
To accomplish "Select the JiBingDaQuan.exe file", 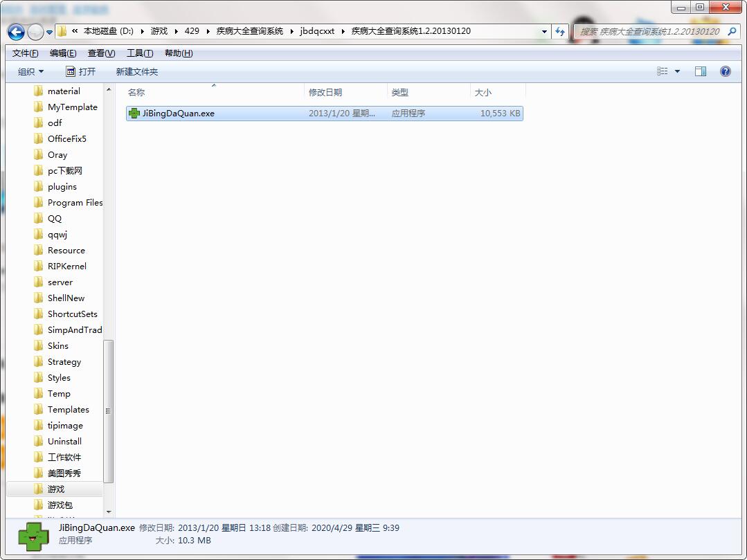I will [325, 114].
